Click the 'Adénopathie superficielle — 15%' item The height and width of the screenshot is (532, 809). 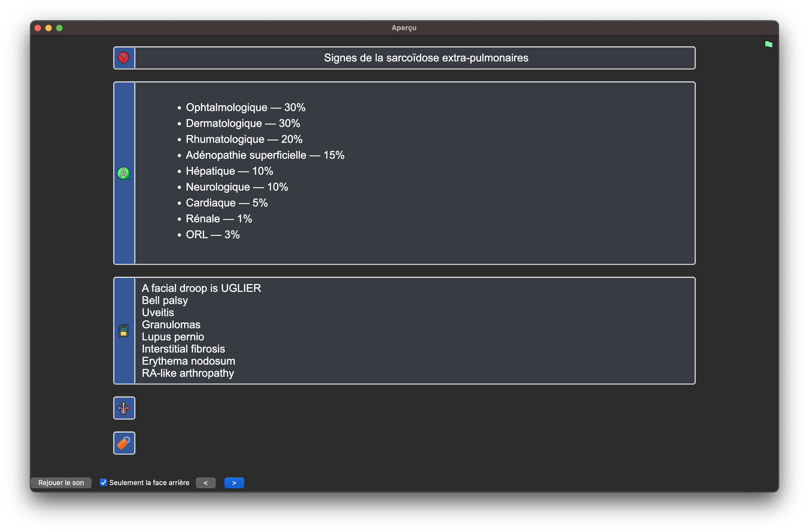point(265,155)
